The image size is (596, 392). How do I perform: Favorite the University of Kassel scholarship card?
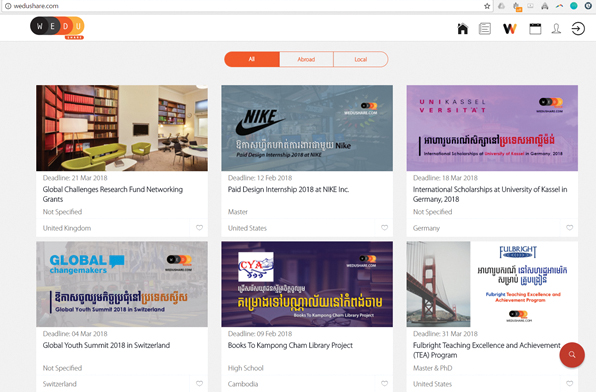pyautogui.click(x=569, y=228)
